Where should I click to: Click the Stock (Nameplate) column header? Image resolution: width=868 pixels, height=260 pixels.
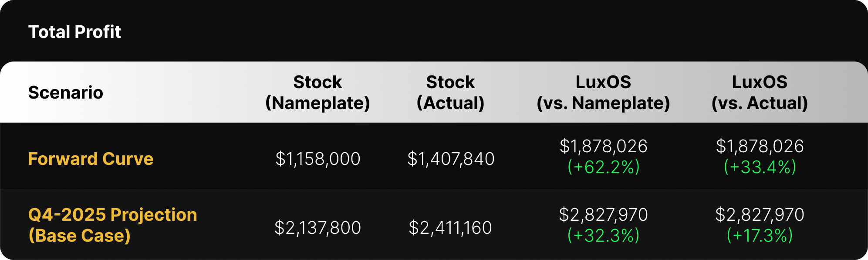coord(317,92)
